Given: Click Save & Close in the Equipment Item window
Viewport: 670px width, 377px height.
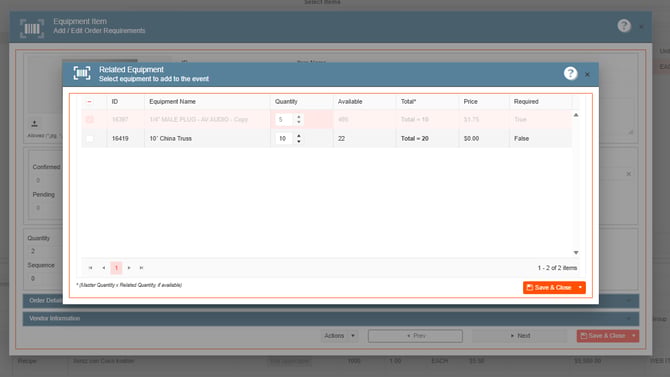Looking at the screenshot, I should pos(603,336).
